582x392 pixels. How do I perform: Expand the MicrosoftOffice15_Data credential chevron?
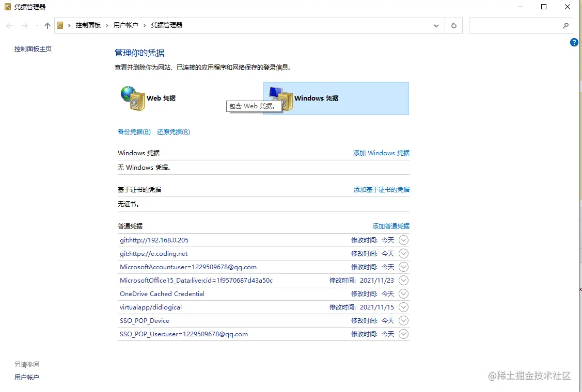pos(403,280)
